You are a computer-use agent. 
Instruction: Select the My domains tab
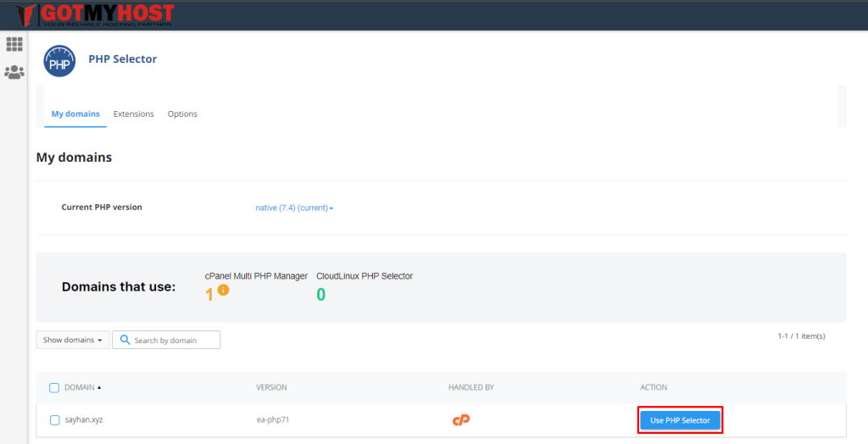click(75, 114)
